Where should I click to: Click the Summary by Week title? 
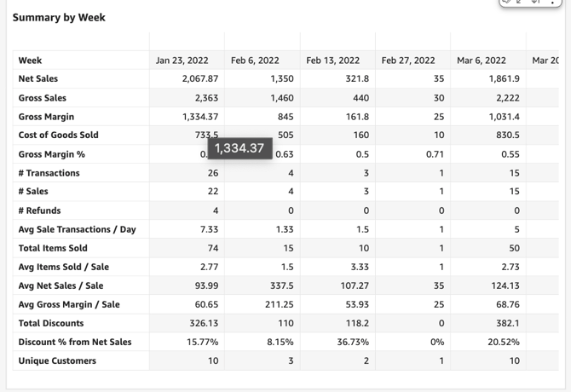(59, 17)
